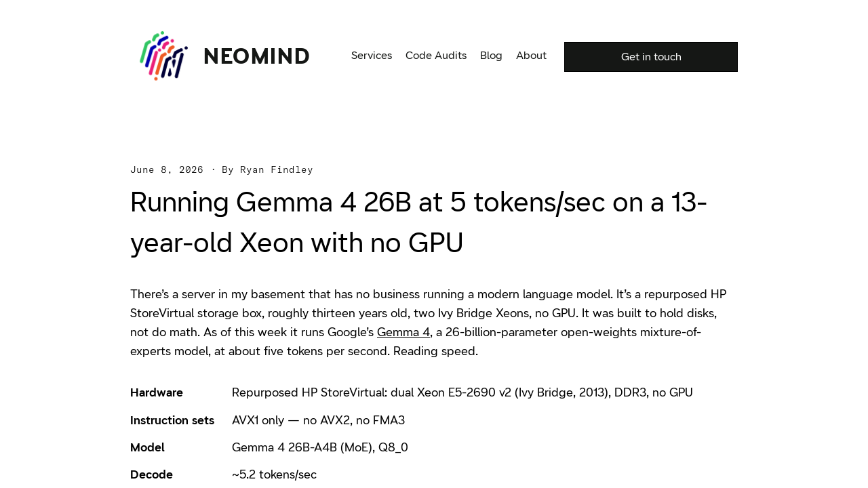Click the Get in touch button

(651, 57)
